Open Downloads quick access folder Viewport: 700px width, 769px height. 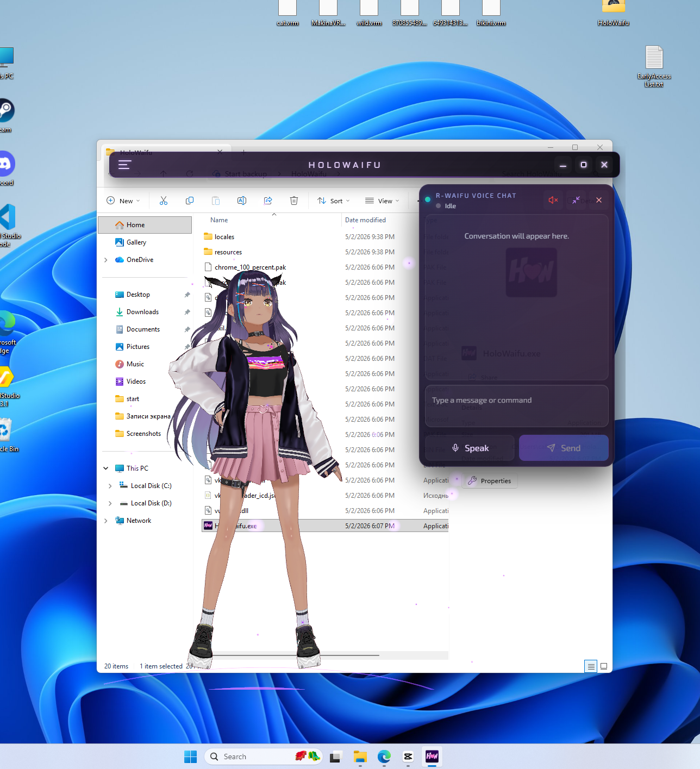pos(142,312)
